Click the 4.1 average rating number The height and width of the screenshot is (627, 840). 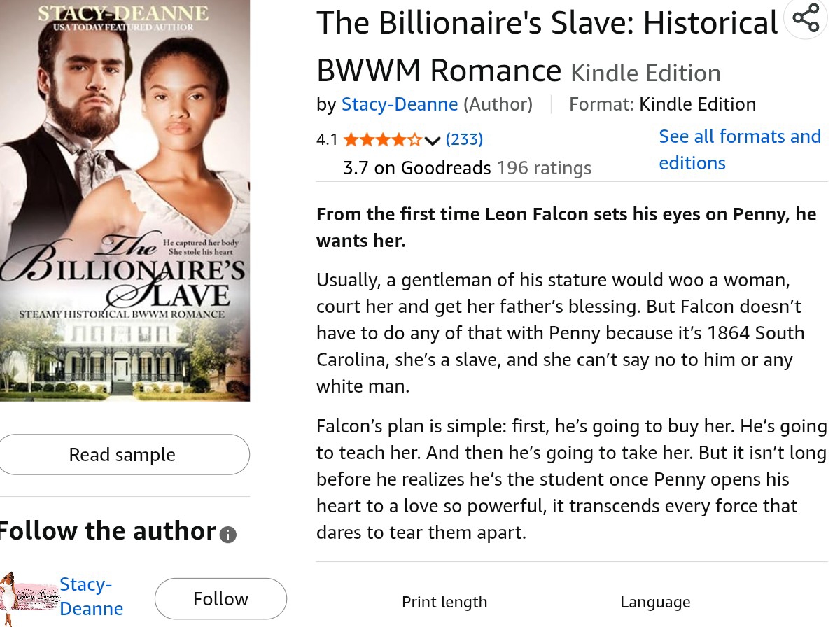(327, 139)
